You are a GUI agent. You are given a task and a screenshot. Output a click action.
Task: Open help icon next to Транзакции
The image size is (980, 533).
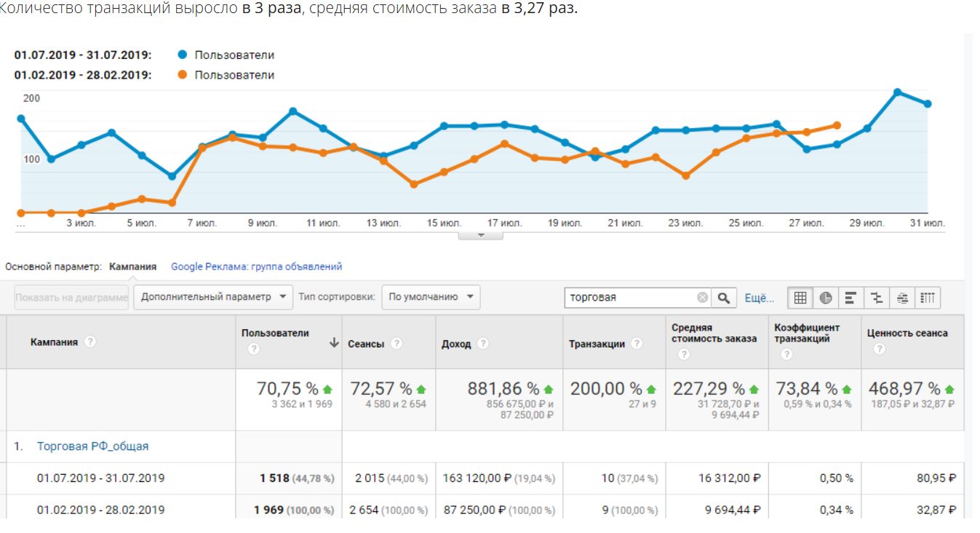637,344
